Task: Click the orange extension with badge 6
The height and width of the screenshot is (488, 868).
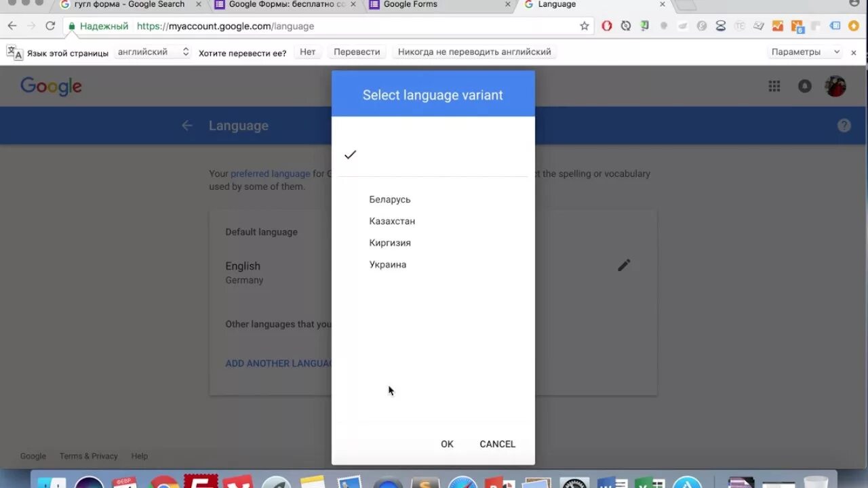Action: (797, 26)
